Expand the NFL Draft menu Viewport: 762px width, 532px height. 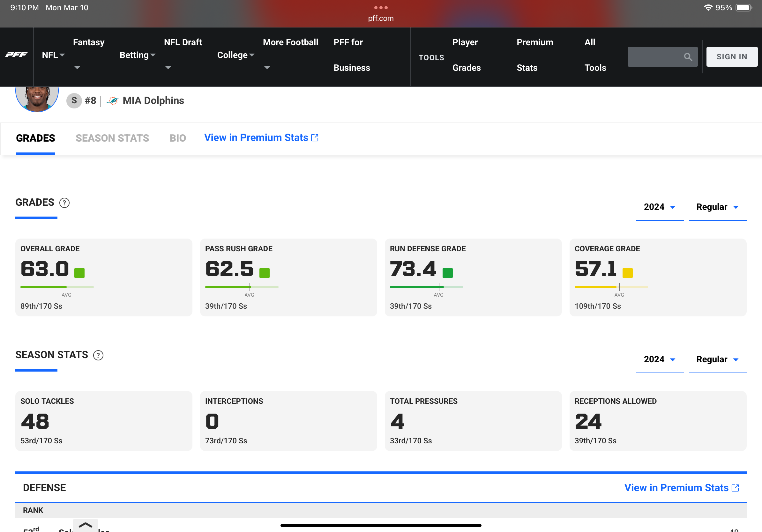[x=183, y=55]
